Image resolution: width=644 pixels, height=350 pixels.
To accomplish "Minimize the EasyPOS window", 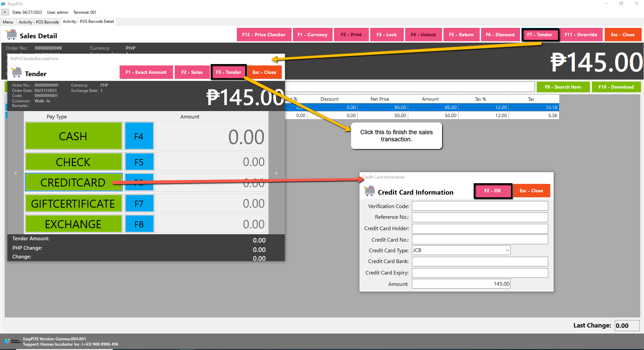I will coord(606,4).
